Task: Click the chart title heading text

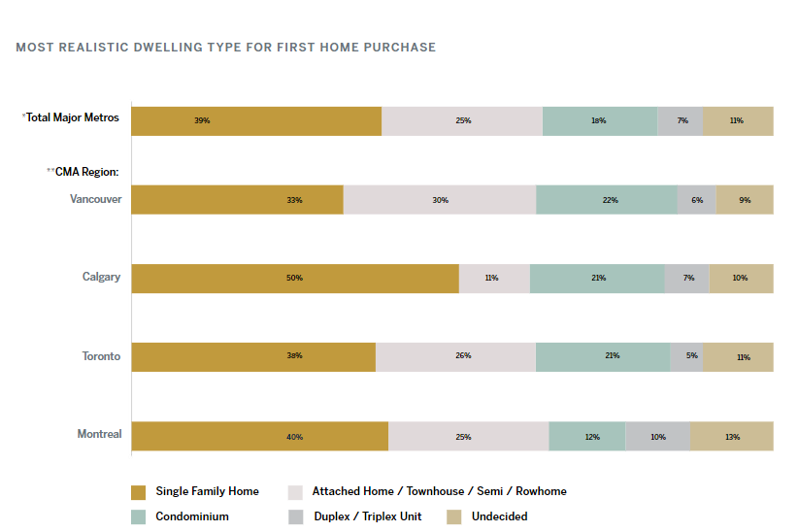Action: pyautogui.click(x=226, y=48)
